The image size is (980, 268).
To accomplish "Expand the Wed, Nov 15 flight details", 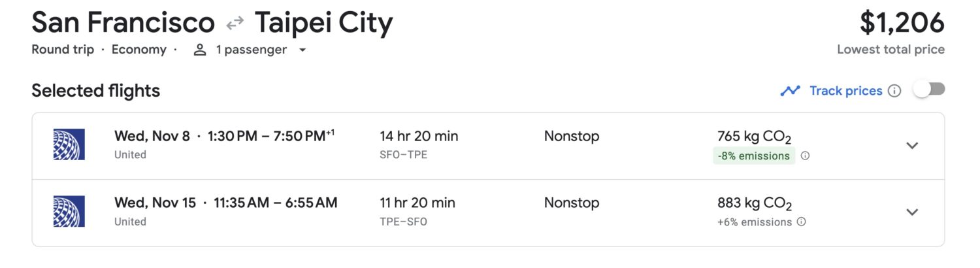I will (x=912, y=212).
